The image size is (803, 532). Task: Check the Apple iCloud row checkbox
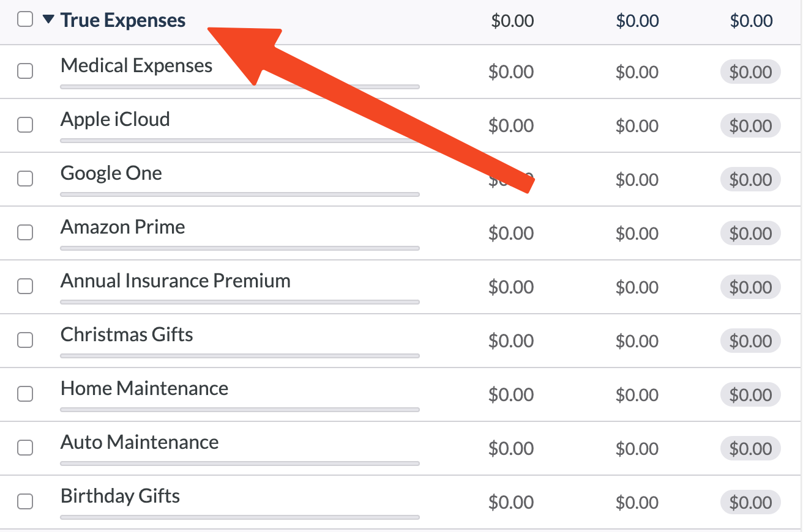pyautogui.click(x=24, y=125)
